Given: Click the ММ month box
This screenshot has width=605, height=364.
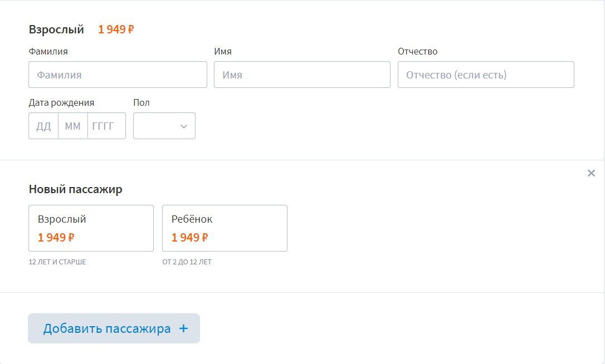Looking at the screenshot, I should click(x=73, y=126).
